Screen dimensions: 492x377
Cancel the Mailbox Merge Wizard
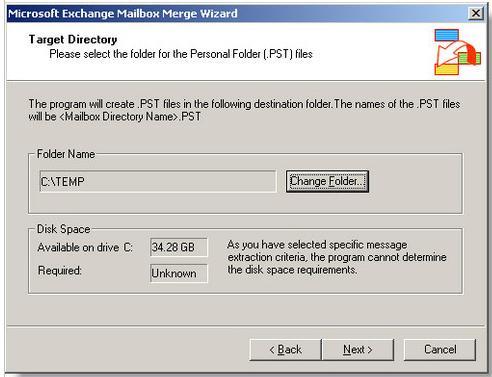point(440,350)
